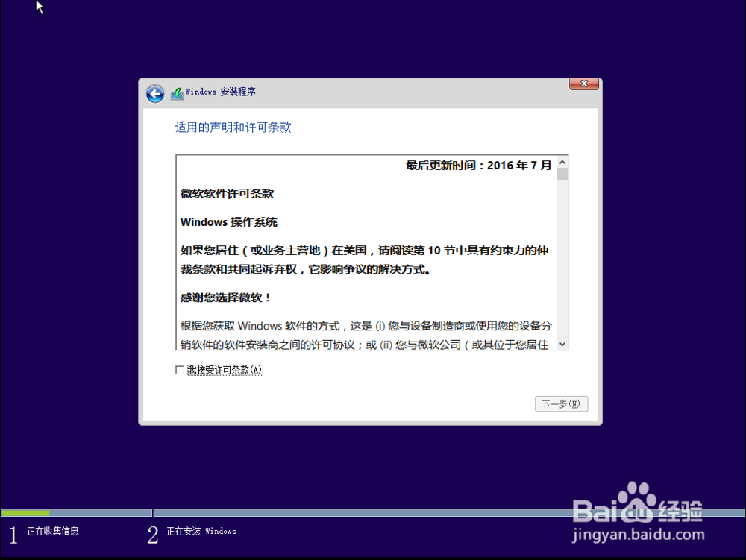The width and height of the screenshot is (746, 560).
Task: Close the Windows 安装程序 dialog
Action: (584, 84)
